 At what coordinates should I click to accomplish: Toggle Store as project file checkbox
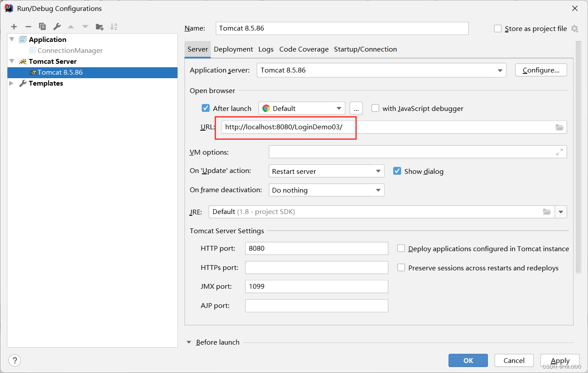498,29
